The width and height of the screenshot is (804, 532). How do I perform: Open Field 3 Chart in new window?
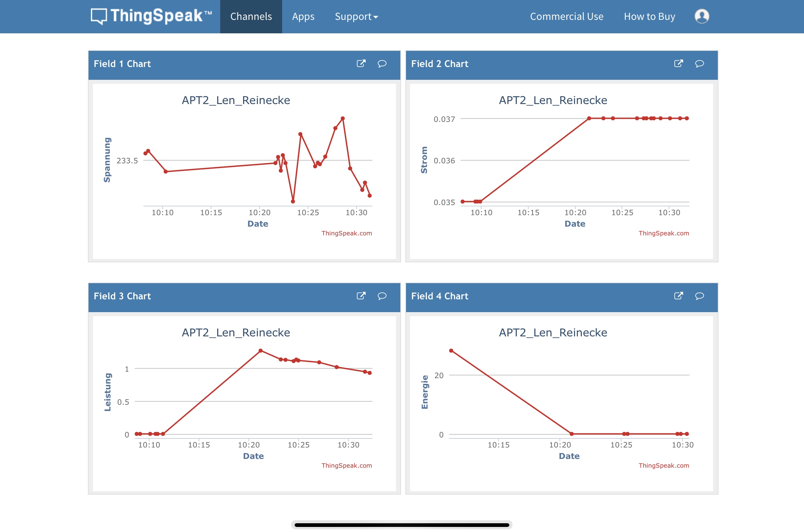click(x=361, y=296)
